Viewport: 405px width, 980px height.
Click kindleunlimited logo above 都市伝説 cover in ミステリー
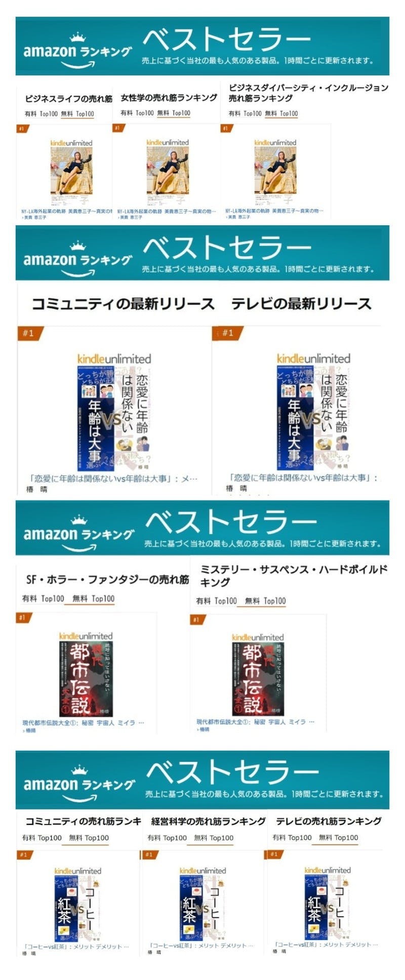click(257, 638)
